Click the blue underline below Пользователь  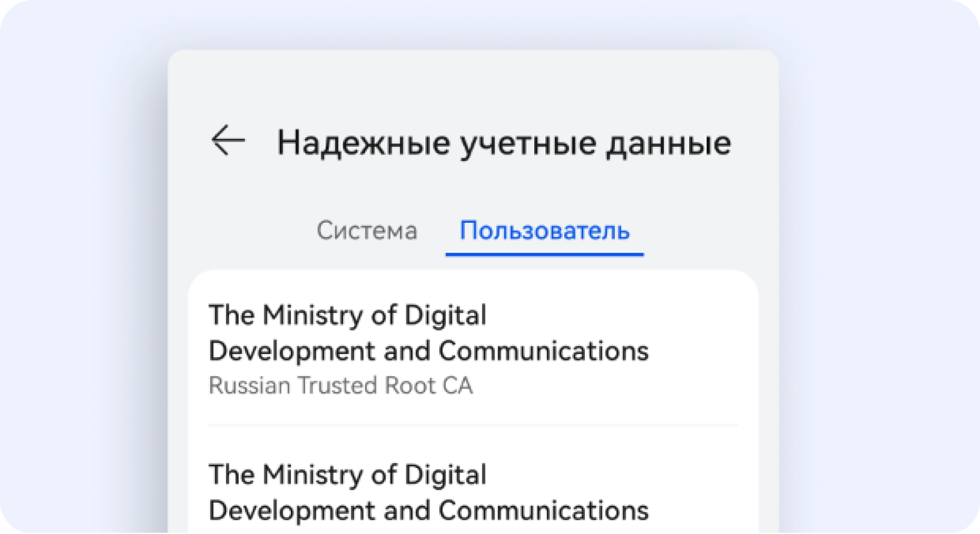point(545,254)
